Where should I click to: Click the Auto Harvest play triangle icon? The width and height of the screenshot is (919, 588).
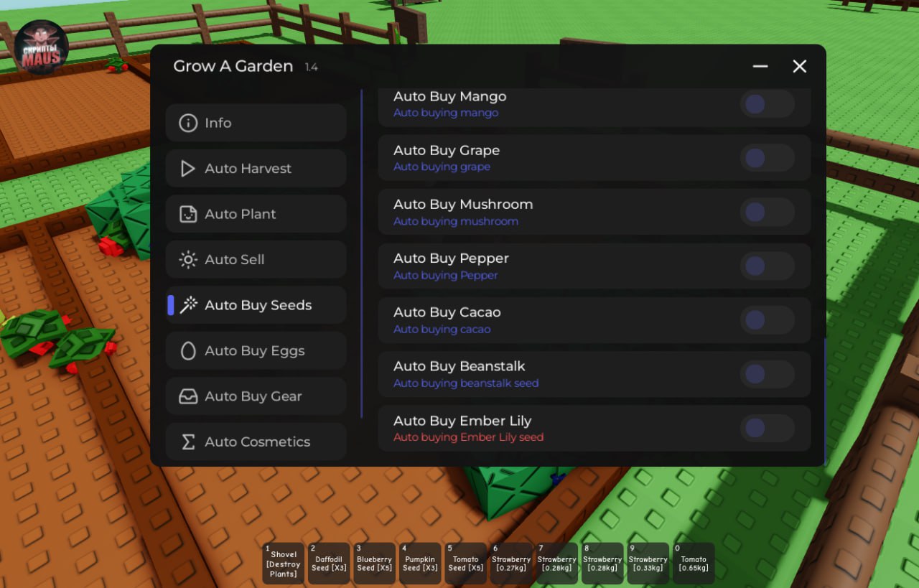click(188, 169)
